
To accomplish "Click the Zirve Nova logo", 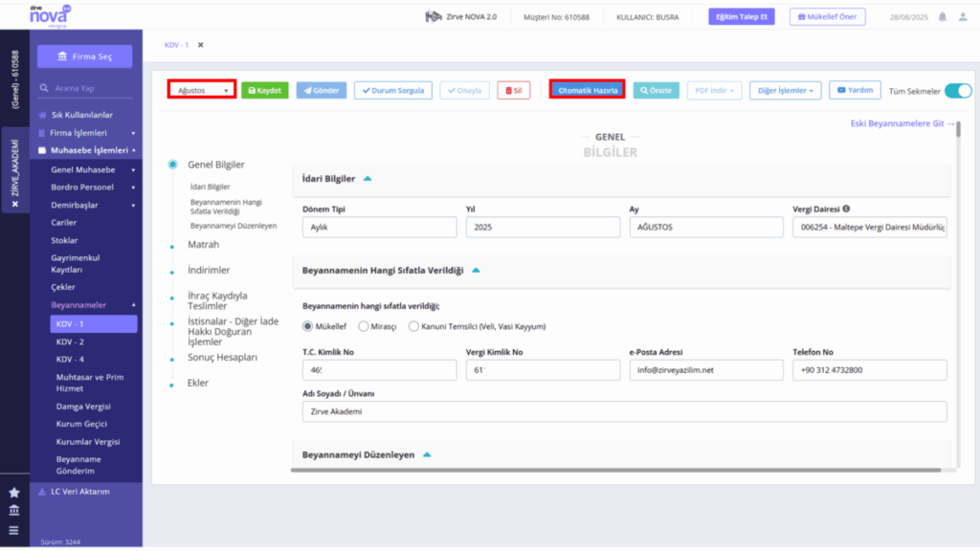I will click(50, 16).
